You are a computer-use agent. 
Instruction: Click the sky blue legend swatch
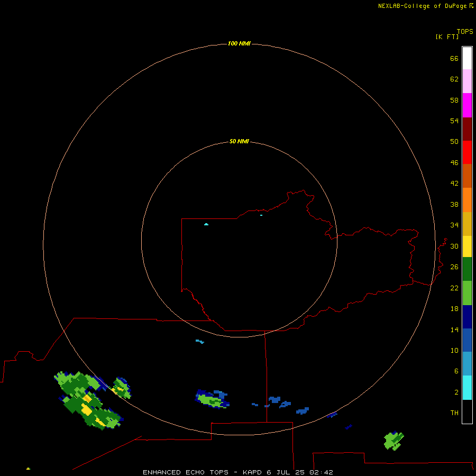(467, 364)
